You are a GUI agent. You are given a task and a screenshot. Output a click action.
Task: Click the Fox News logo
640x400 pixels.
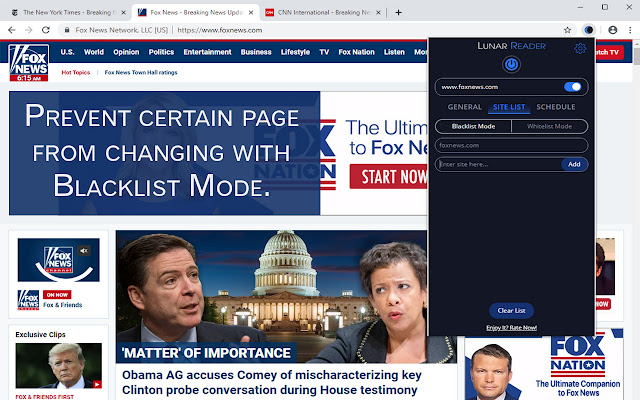coord(29,62)
